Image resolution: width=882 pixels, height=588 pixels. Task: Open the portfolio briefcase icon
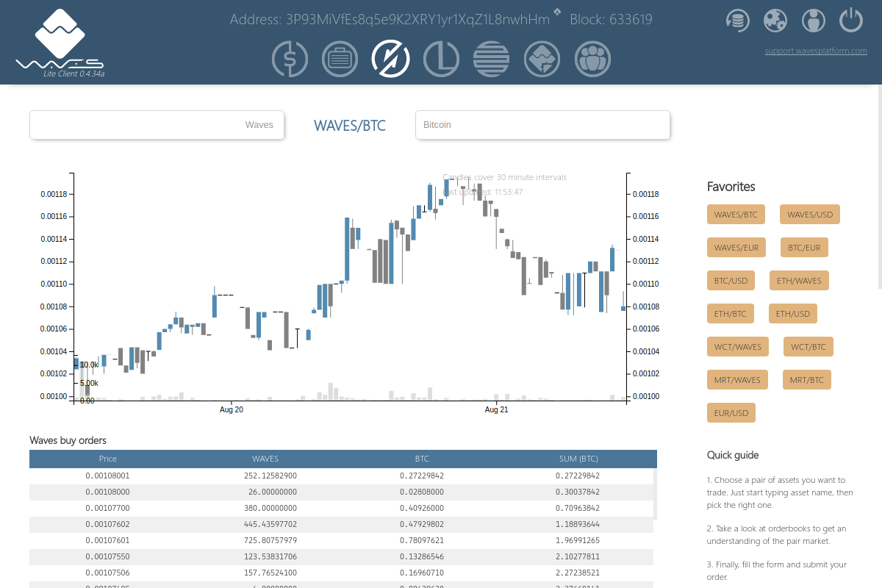click(x=340, y=59)
